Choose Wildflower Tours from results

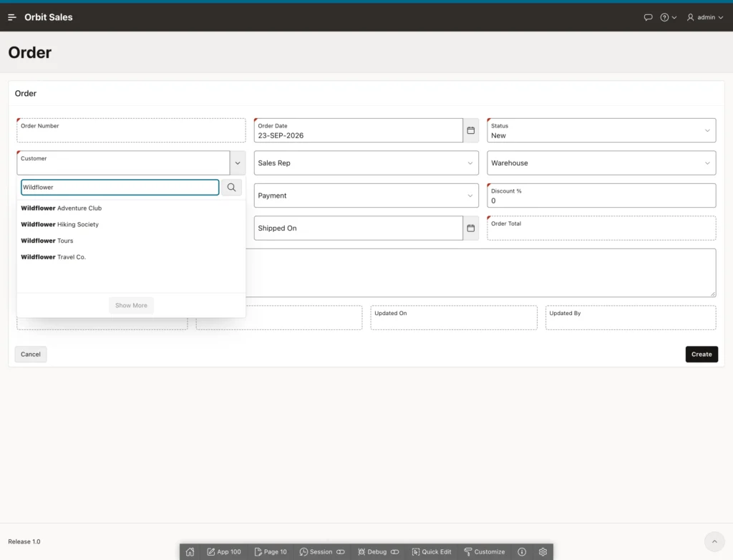click(x=131, y=241)
